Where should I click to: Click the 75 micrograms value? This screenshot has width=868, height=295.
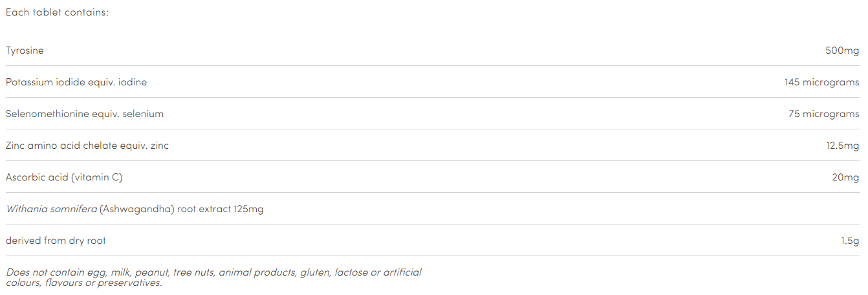(x=823, y=114)
